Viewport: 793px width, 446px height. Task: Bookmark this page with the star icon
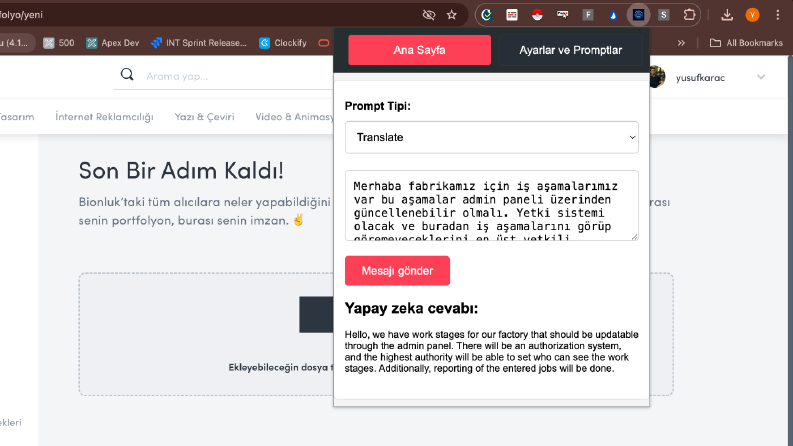click(452, 15)
